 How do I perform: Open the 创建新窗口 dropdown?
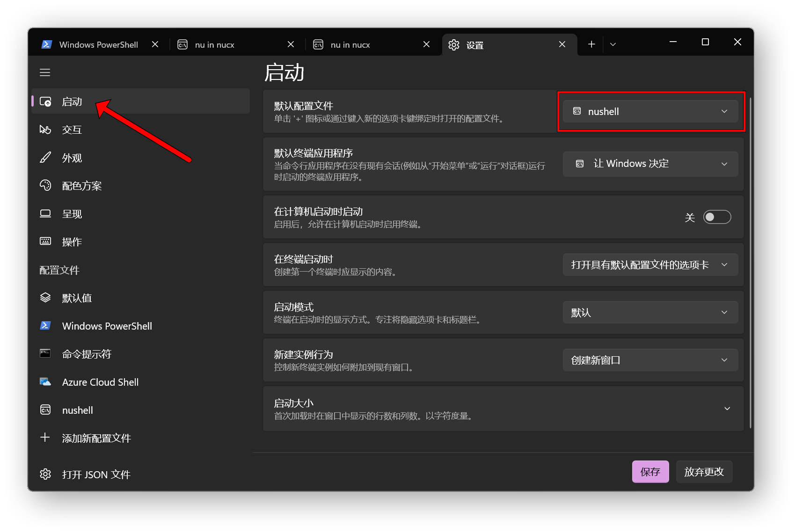[x=650, y=360]
